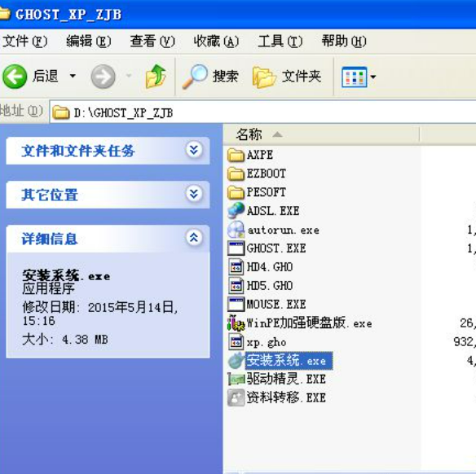
Task: Open the 文件(F) menu
Action: click(x=25, y=42)
